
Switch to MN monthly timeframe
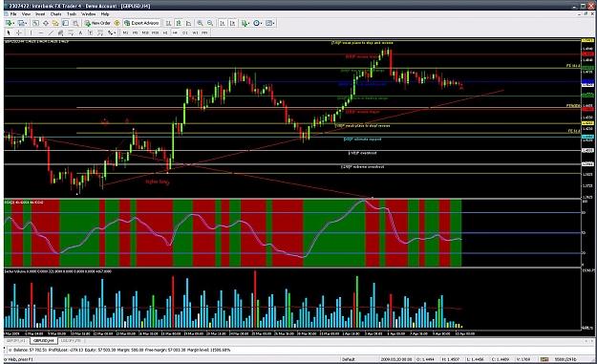204,32
